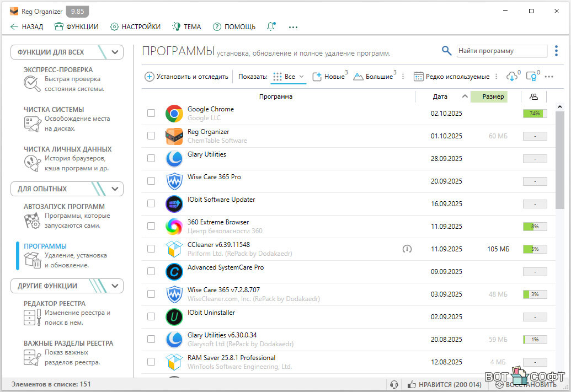Tick the checkbox for Wise Care 365 Pro
571x392 pixels.
point(151,181)
